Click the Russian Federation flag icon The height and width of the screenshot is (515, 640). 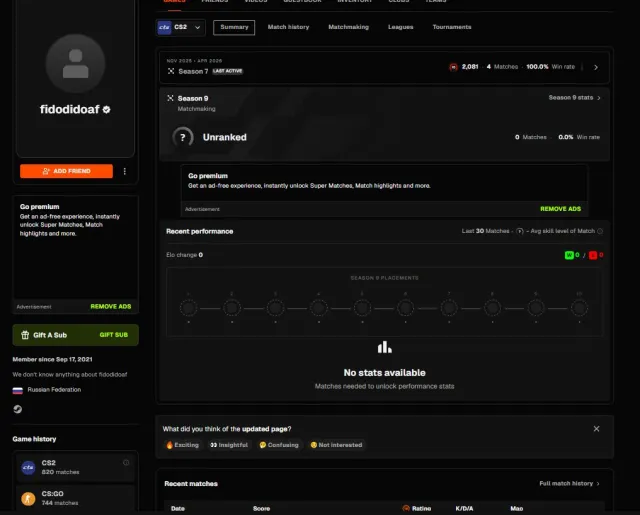[x=18, y=391]
